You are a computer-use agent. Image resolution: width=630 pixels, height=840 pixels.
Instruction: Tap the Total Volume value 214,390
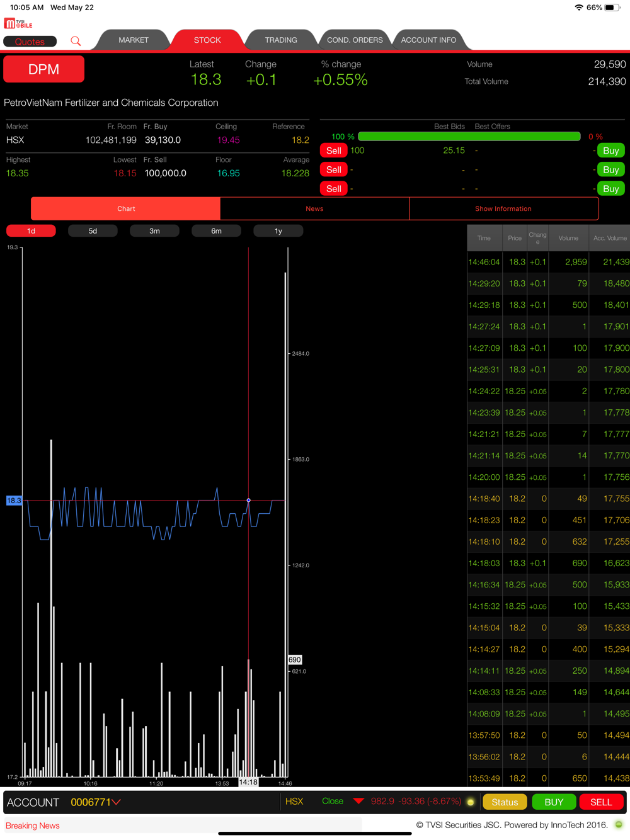click(607, 81)
